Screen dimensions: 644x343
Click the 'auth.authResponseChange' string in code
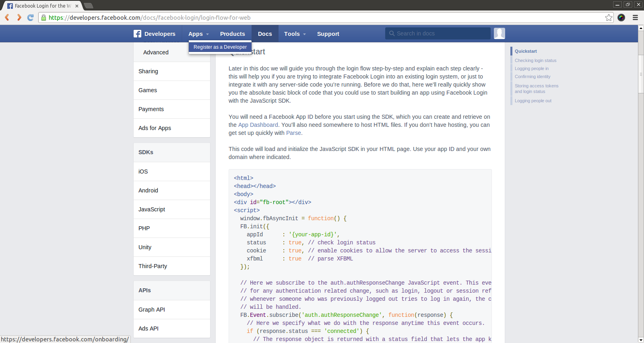pyautogui.click(x=342, y=315)
